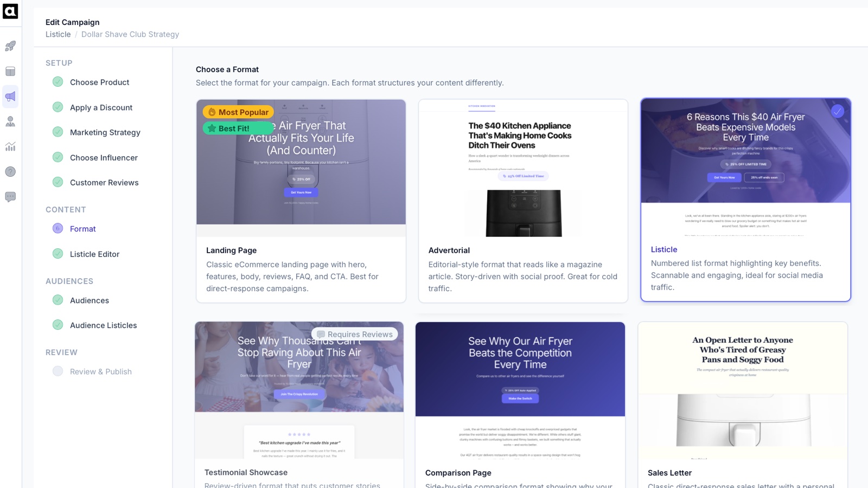Open the Customer Reviews step

(x=103, y=182)
